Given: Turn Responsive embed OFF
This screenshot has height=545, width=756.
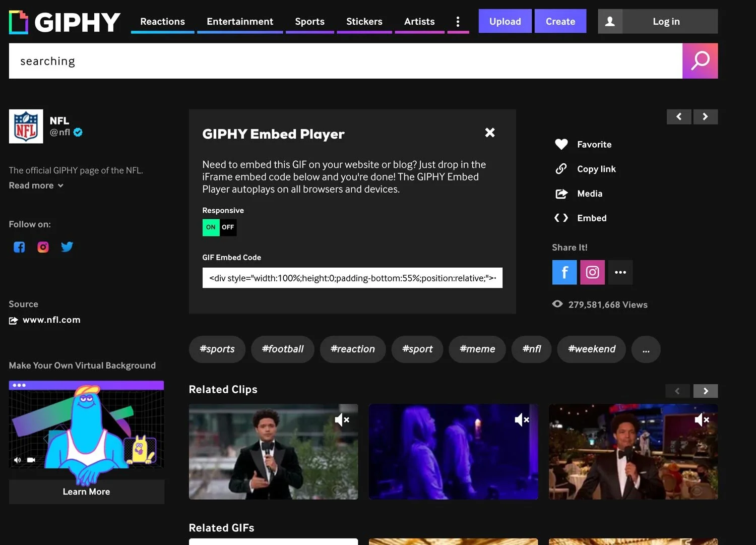Looking at the screenshot, I should [228, 227].
